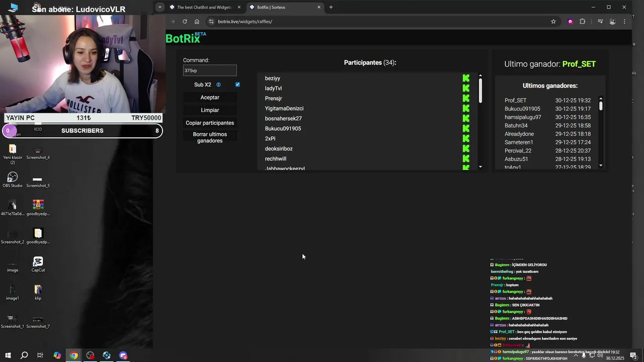
Task: View site information icon in address bar
Action: click(x=211, y=22)
